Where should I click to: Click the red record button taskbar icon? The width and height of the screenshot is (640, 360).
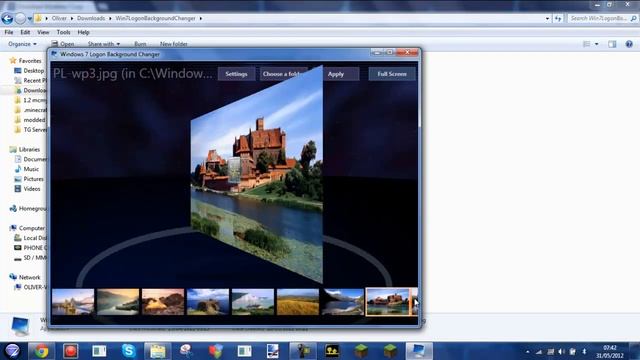[71, 351]
